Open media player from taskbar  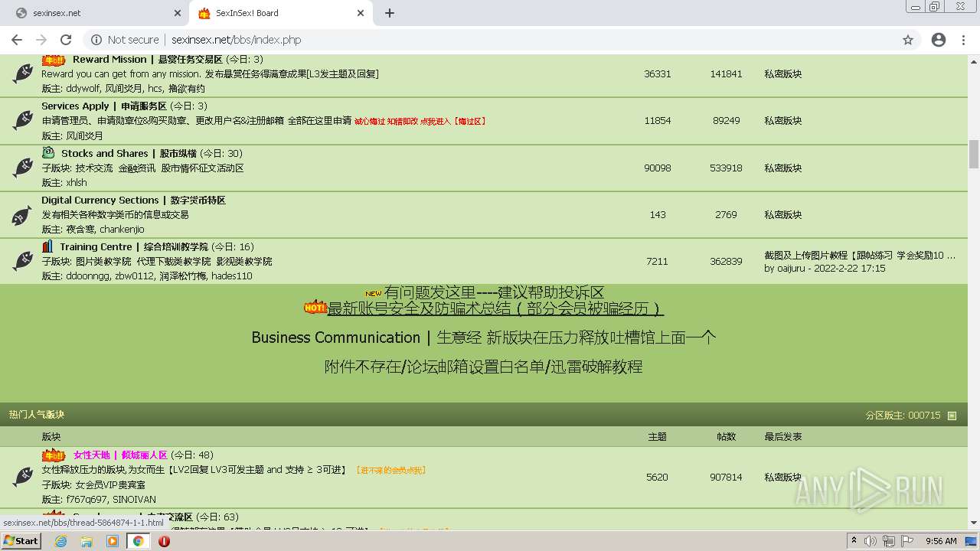point(113,540)
